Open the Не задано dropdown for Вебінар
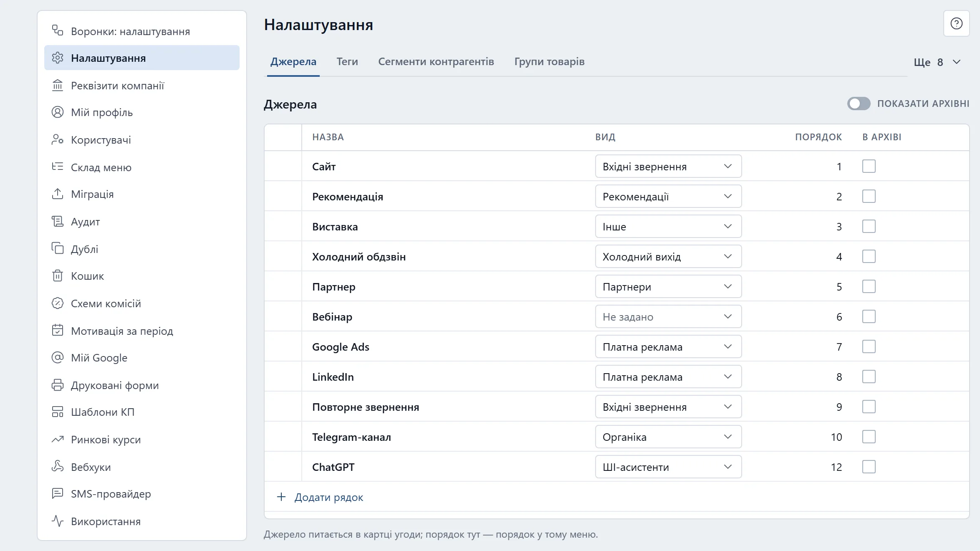 coord(668,316)
